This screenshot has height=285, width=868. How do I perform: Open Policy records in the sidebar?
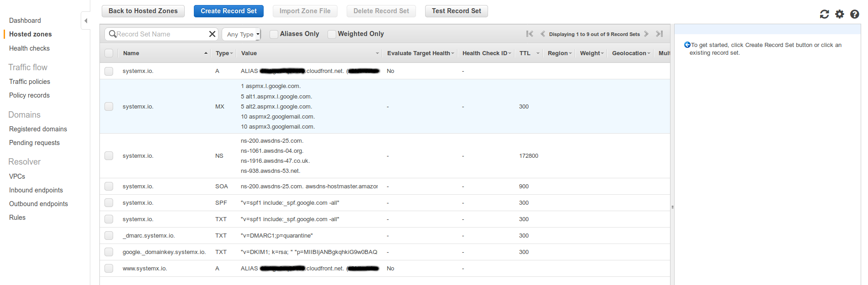pos(29,95)
